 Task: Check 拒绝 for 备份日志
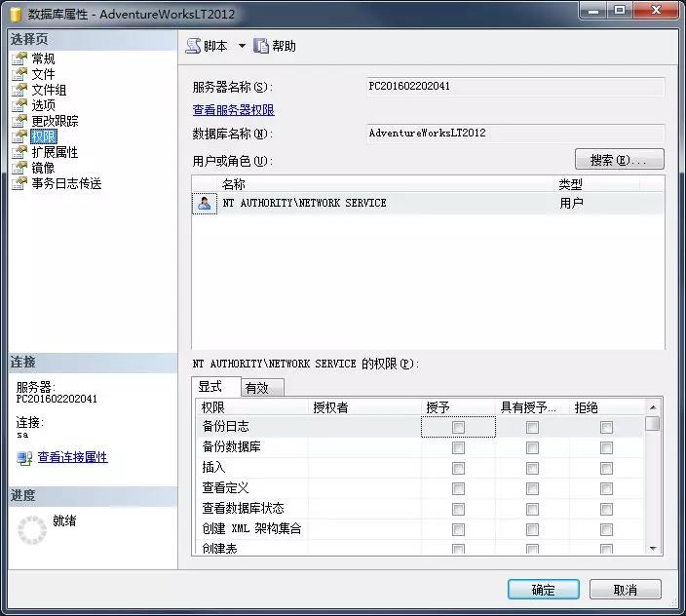pos(606,427)
